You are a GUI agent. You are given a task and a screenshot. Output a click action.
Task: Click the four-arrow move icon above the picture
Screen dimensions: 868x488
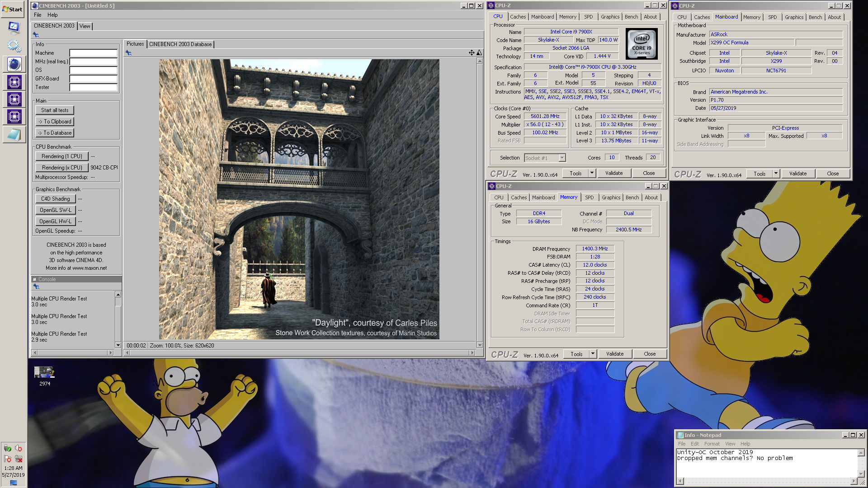(x=472, y=53)
